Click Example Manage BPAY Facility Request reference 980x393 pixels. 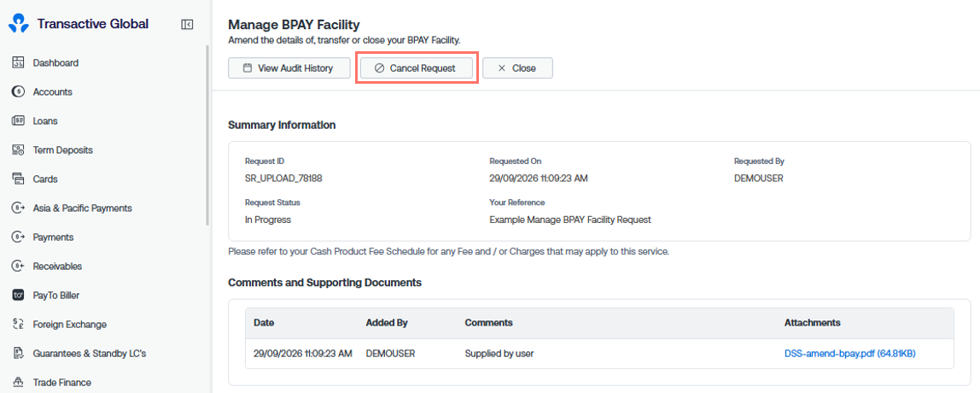(570, 220)
